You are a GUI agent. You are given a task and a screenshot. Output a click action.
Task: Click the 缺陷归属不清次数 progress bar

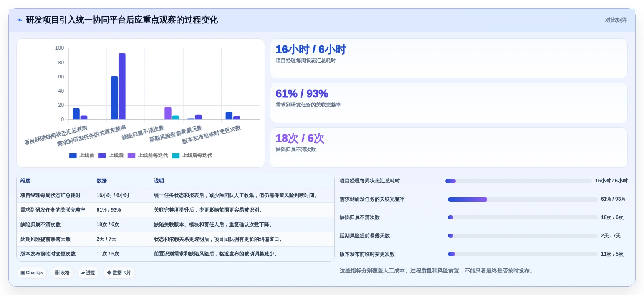pyautogui.click(x=523, y=217)
